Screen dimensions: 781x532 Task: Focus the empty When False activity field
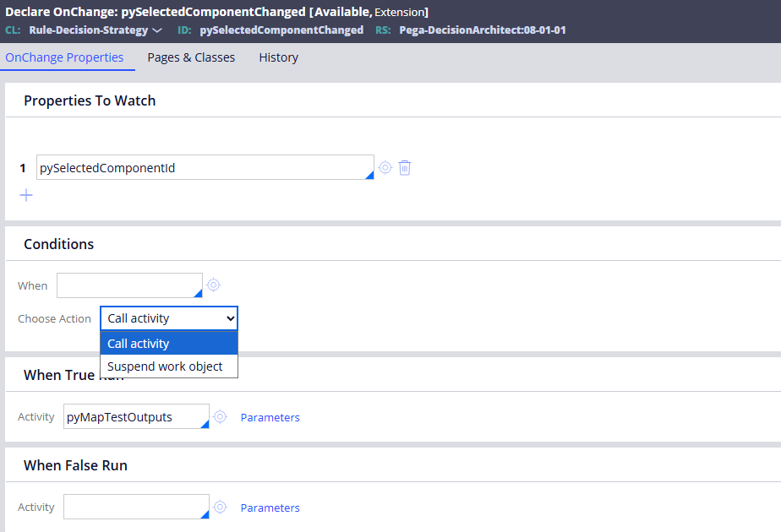pos(136,507)
